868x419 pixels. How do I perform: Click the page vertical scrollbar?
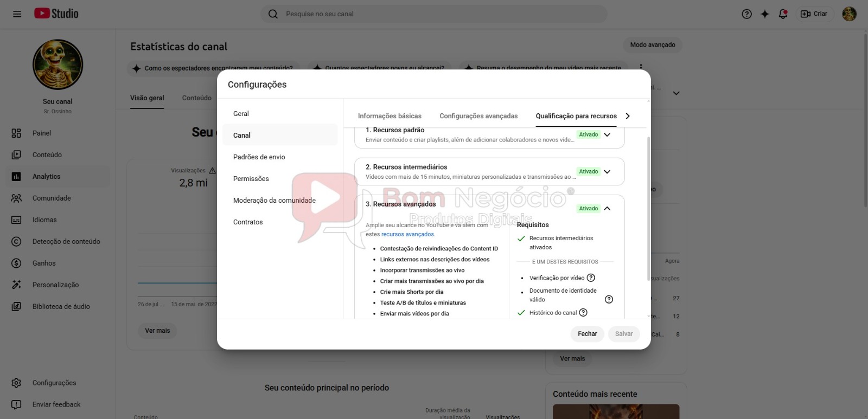tap(865, 119)
